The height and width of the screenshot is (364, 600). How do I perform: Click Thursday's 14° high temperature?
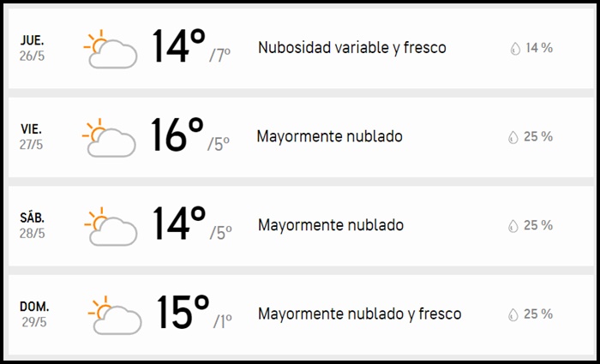coord(178,47)
